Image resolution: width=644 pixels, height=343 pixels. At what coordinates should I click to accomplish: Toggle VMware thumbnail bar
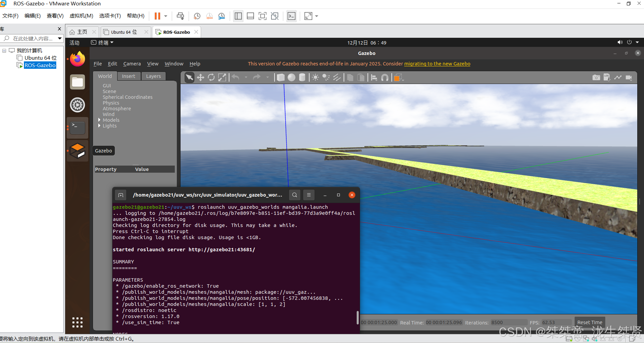250,16
